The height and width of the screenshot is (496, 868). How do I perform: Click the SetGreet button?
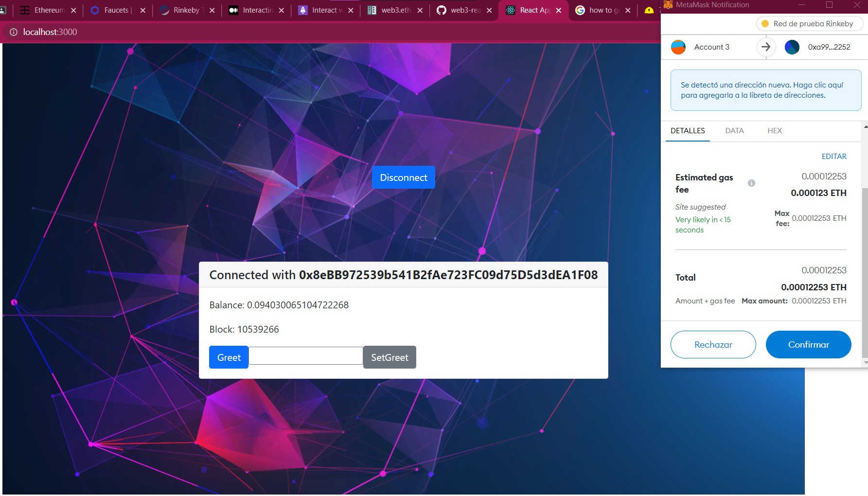(390, 357)
